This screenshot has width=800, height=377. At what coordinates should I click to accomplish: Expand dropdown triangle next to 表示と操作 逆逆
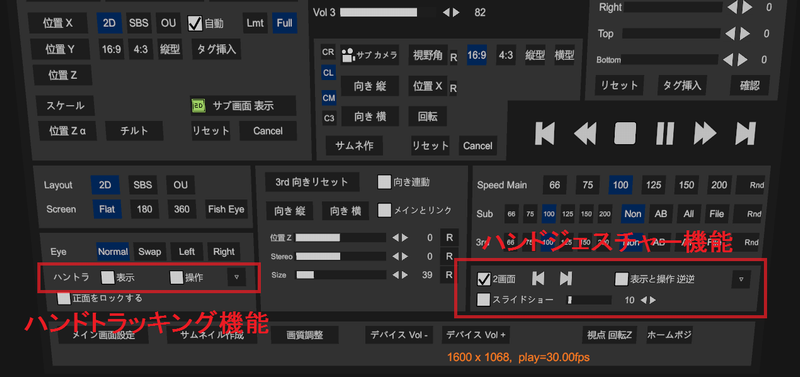[741, 279]
